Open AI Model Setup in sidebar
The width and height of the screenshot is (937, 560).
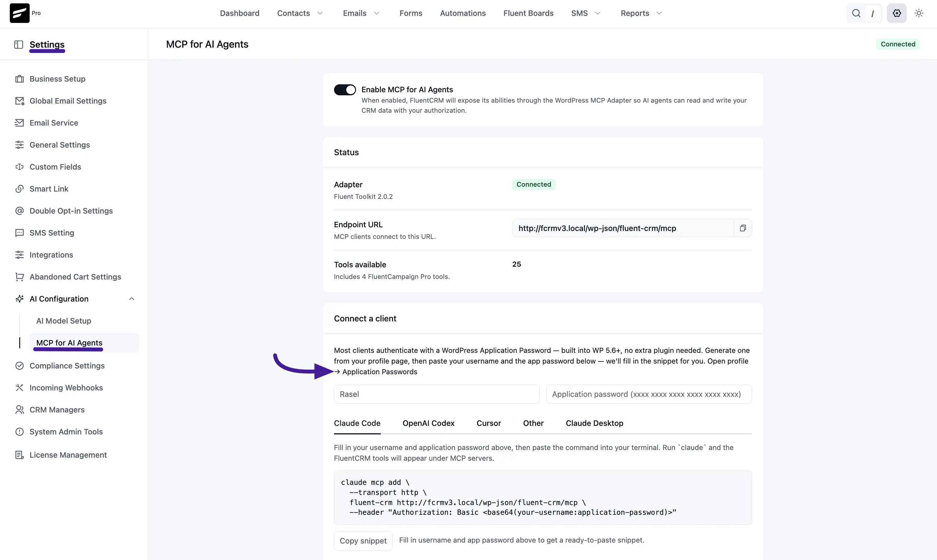[64, 321]
